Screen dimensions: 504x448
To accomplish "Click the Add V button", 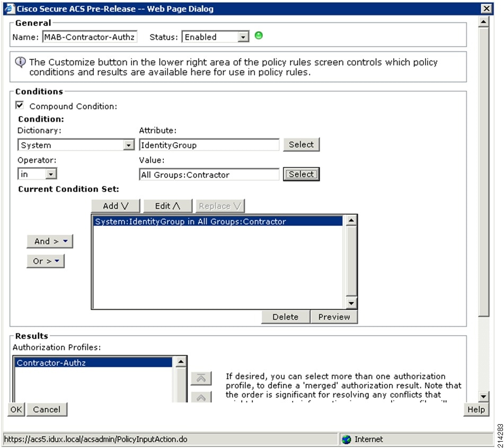I will pos(116,206).
